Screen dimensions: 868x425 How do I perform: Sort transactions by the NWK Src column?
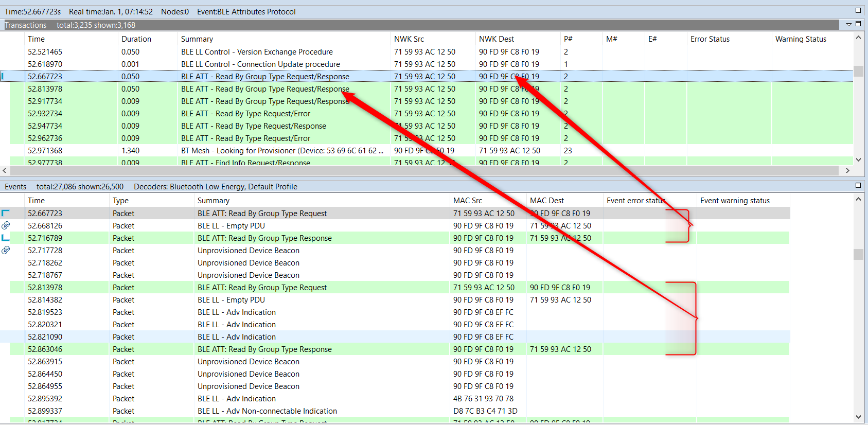pyautogui.click(x=409, y=39)
